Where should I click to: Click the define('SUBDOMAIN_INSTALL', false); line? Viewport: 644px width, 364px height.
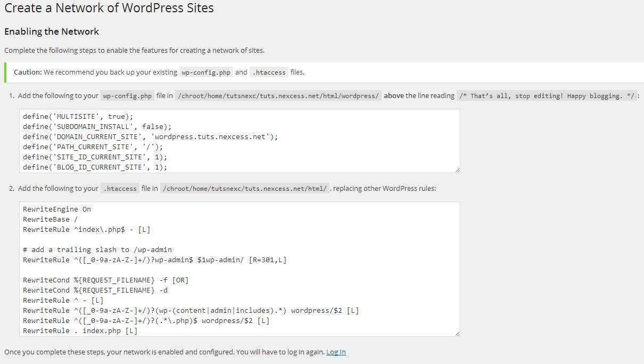[x=97, y=126]
